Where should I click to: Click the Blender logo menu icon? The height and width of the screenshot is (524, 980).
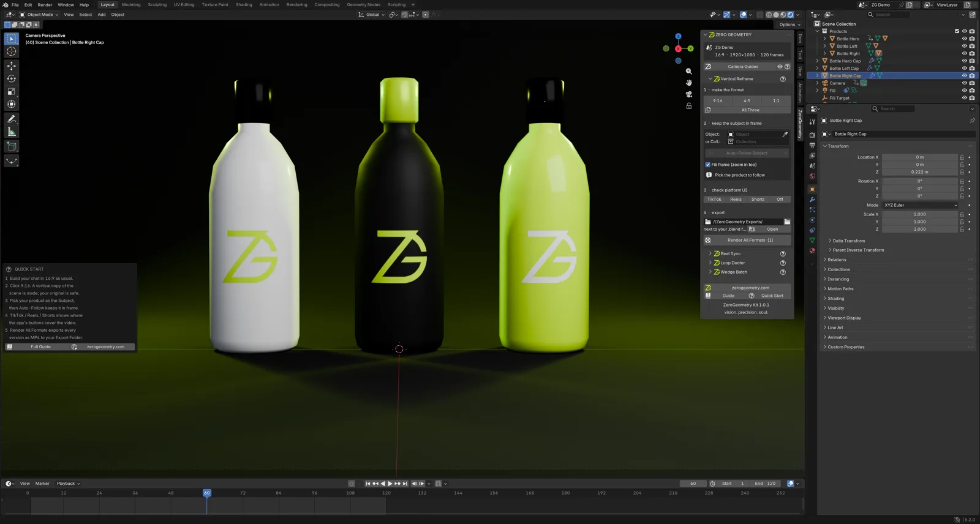tap(5, 5)
